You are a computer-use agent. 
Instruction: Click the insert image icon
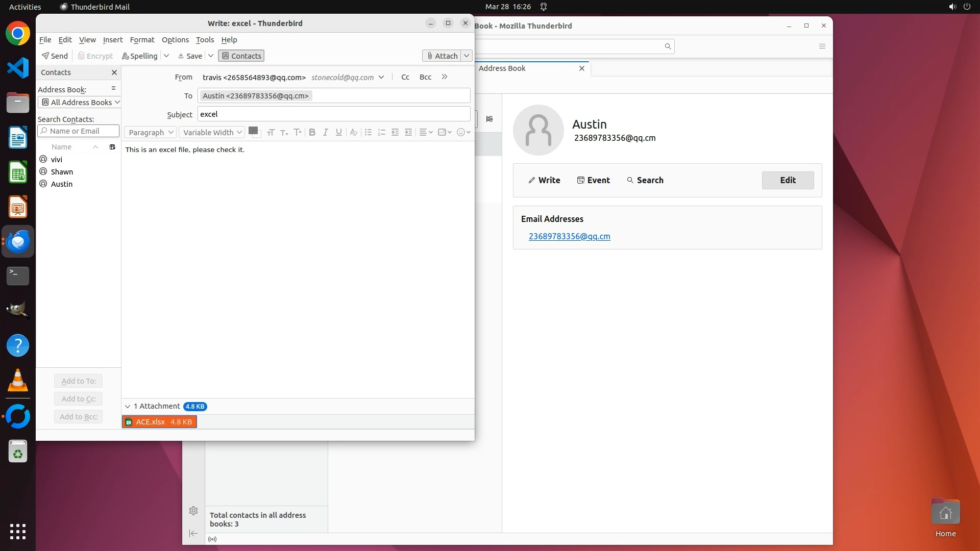click(442, 132)
